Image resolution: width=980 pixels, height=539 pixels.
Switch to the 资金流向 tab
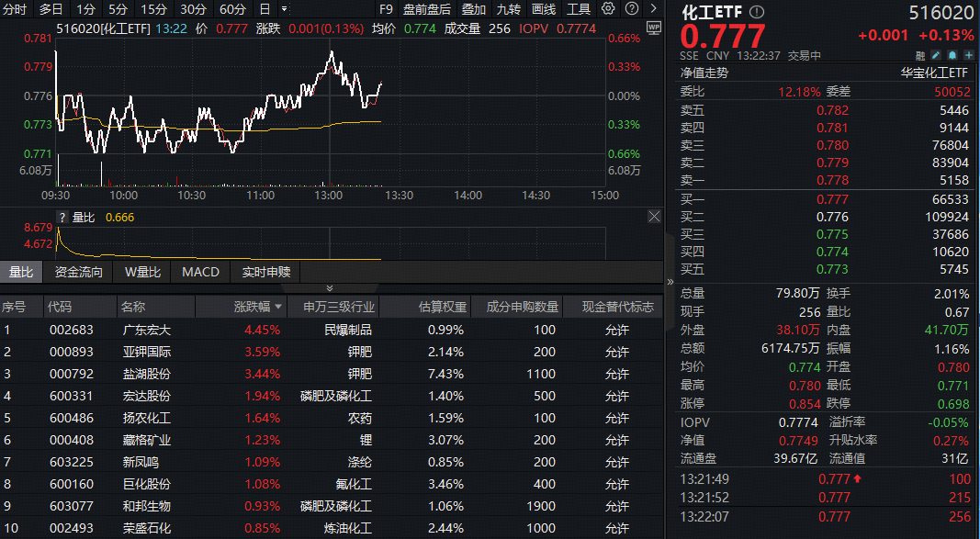79,272
